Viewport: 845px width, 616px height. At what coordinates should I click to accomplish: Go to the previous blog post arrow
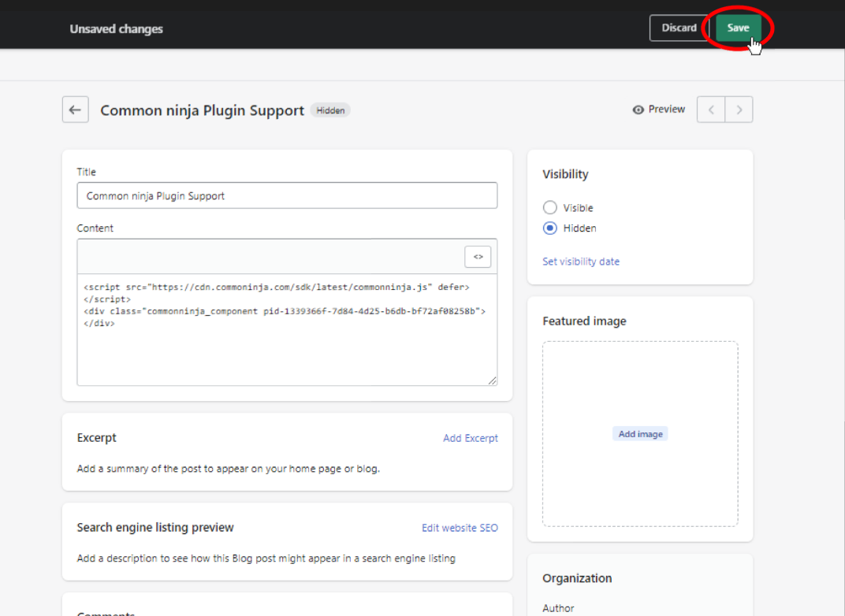[x=711, y=109]
